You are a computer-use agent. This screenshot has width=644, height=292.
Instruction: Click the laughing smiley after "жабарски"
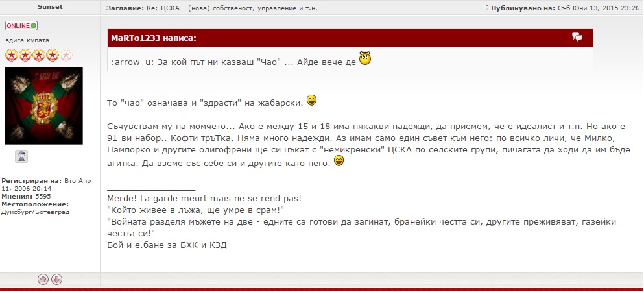[312, 101]
